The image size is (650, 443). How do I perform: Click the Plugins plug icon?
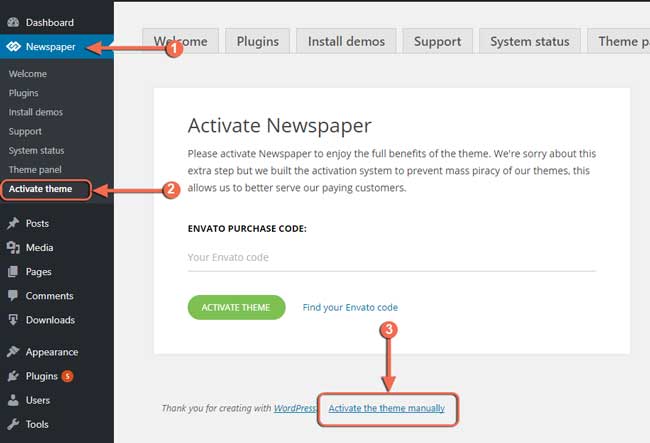13,376
